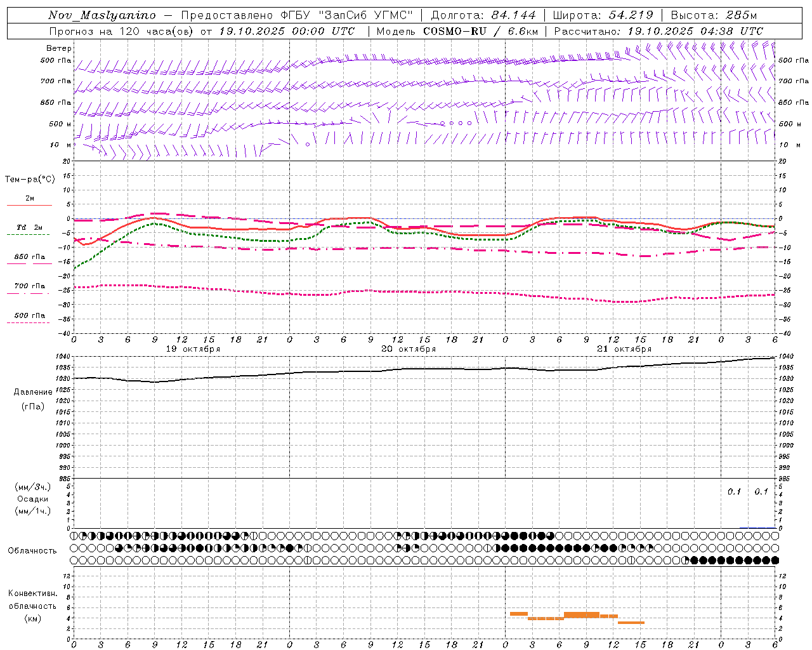The height and width of the screenshot is (650, 812).
Task: Click the 500 гПа wind level label on left
Action: (x=56, y=60)
